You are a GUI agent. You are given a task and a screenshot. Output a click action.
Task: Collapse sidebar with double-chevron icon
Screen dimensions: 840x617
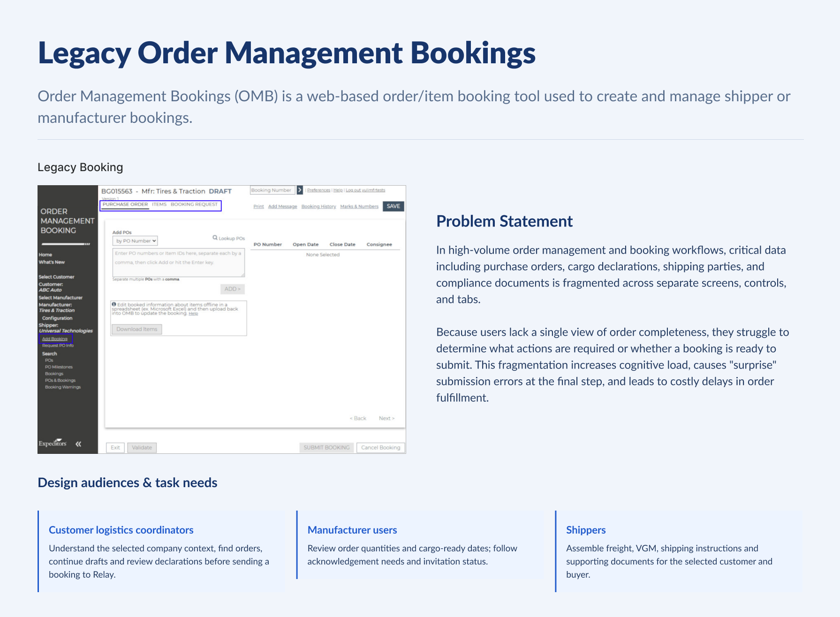tap(78, 444)
